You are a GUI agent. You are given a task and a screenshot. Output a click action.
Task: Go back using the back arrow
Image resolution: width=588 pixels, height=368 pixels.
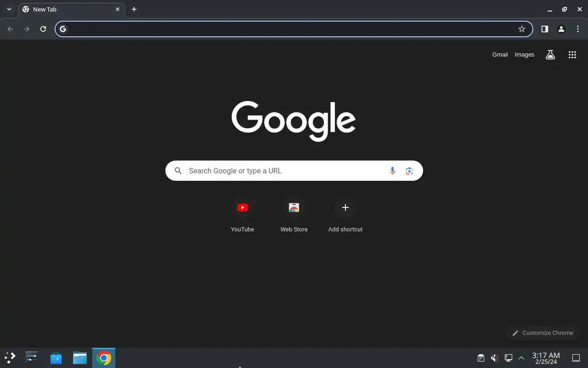point(10,29)
